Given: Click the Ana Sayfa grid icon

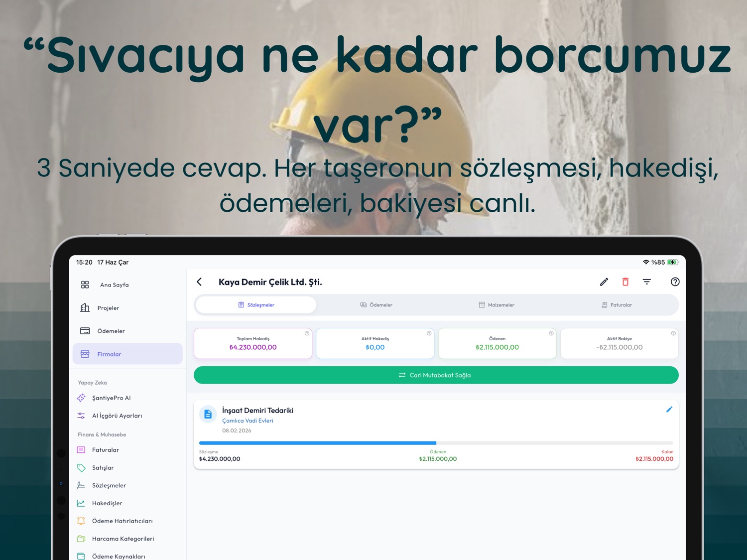Looking at the screenshot, I should [x=85, y=284].
